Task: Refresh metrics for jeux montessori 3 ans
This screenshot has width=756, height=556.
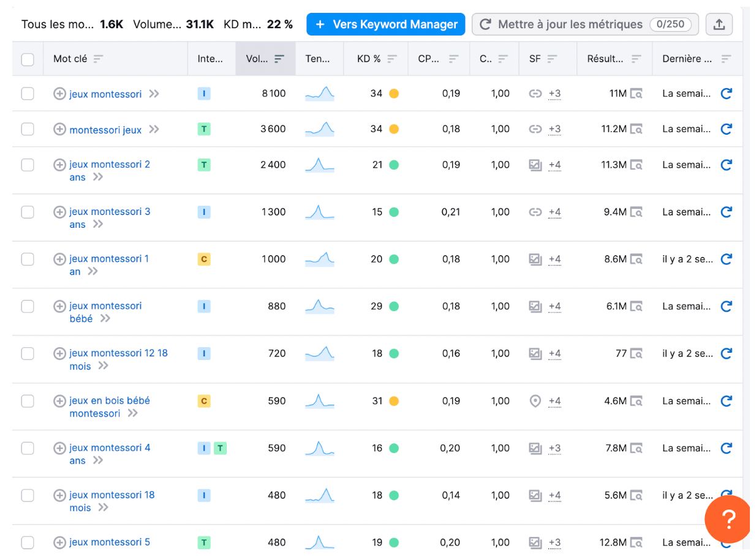Action: [727, 212]
